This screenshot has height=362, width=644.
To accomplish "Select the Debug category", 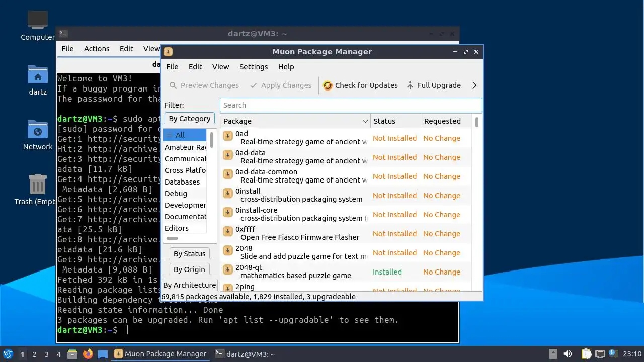I will (184, 194).
